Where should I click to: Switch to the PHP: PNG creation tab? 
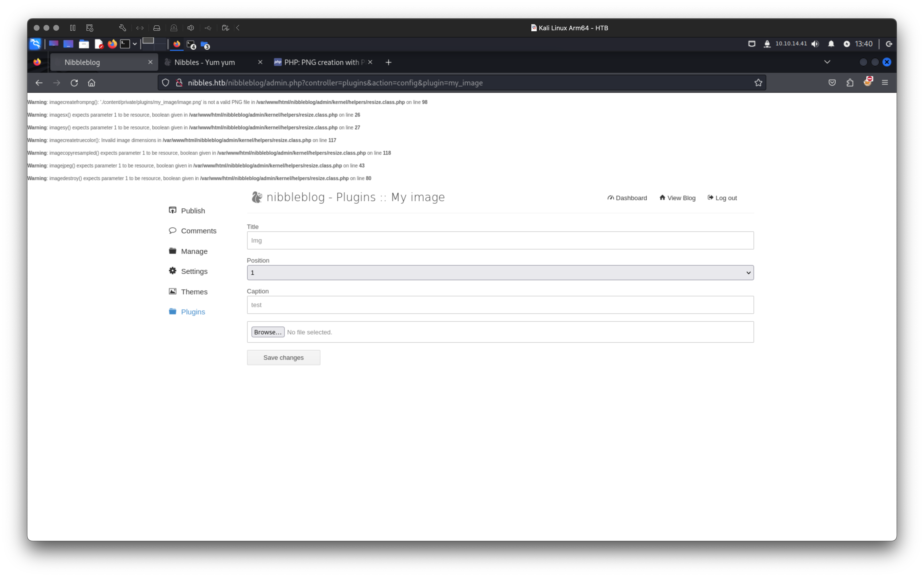click(321, 62)
